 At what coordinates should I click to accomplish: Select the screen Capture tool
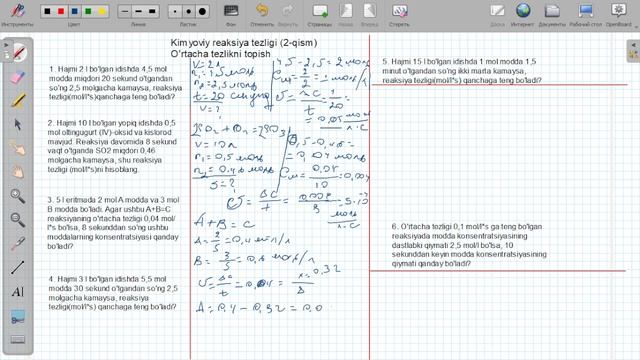point(18,317)
